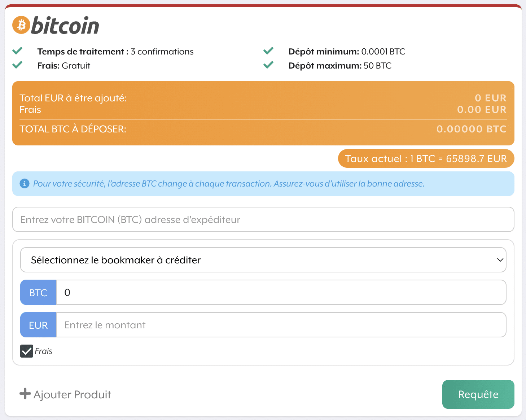Click the dropdown chevron arrow for bookmaker

point(500,260)
